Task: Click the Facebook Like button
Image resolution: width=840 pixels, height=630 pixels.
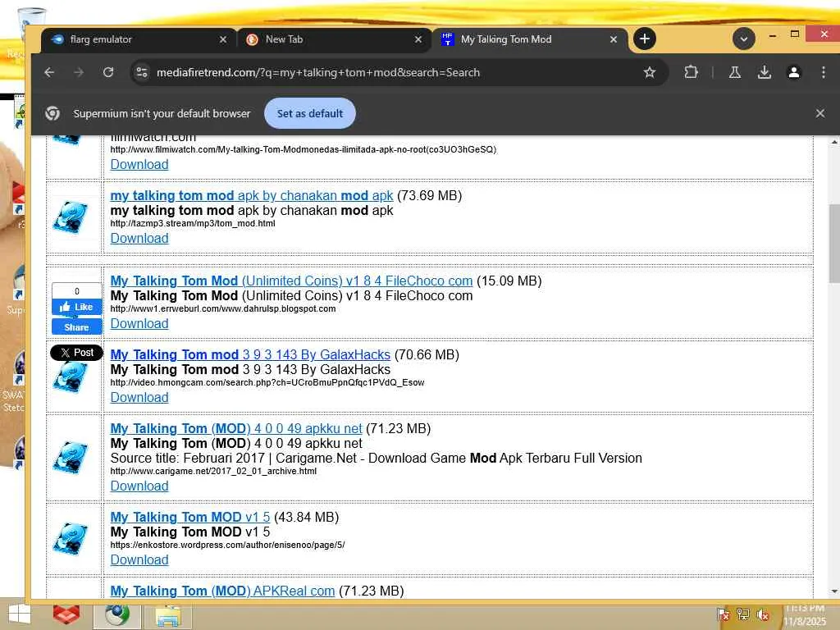Action: [x=76, y=307]
